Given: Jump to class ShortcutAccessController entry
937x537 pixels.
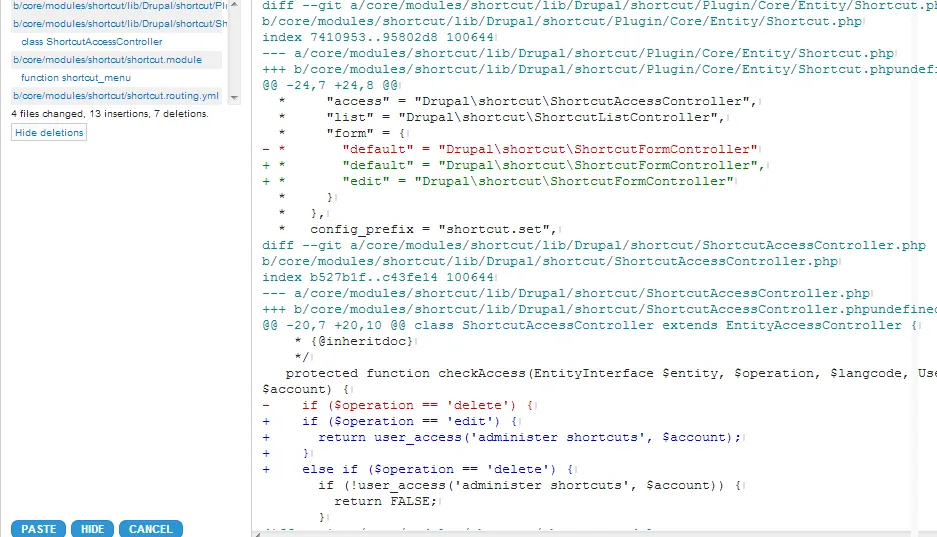Looking at the screenshot, I should [x=91, y=42].
